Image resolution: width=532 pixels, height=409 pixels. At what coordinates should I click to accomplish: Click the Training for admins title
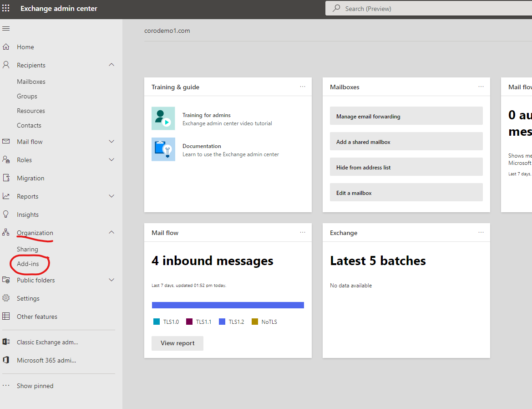[x=206, y=115]
